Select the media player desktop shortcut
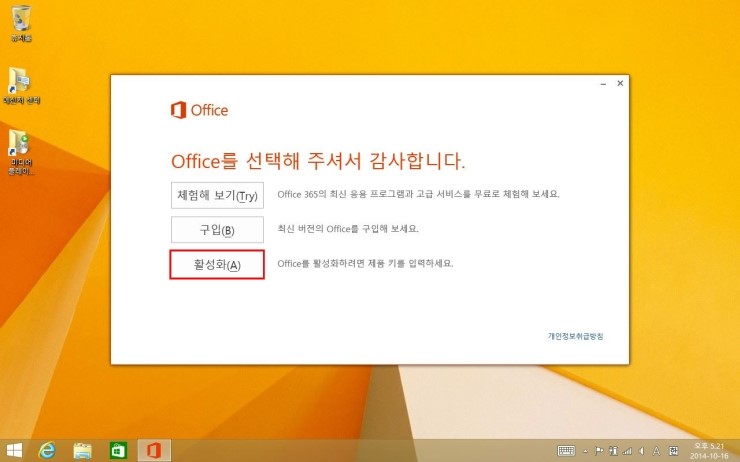Viewport: 740px width, 462px height. pos(21,152)
